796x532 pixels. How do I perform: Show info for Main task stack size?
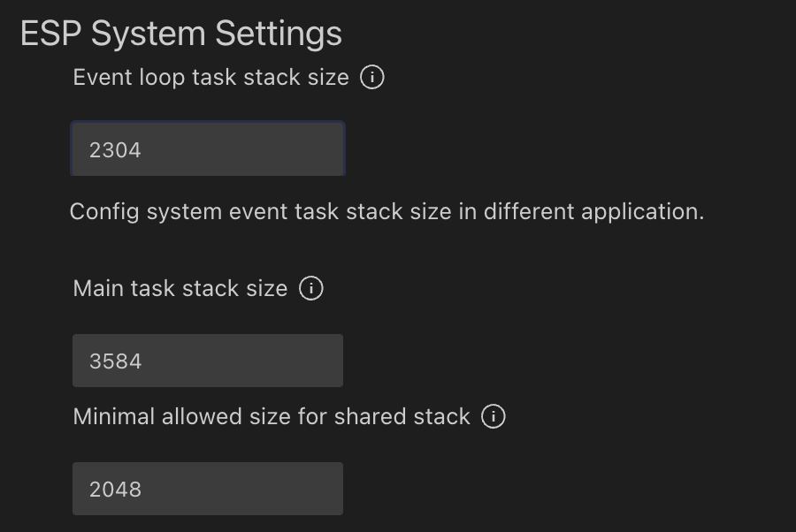point(311,289)
